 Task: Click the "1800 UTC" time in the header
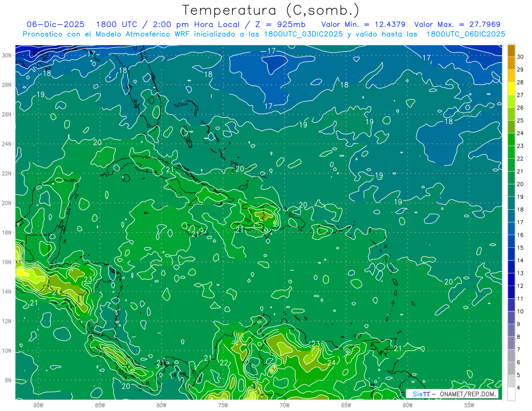pos(118,24)
